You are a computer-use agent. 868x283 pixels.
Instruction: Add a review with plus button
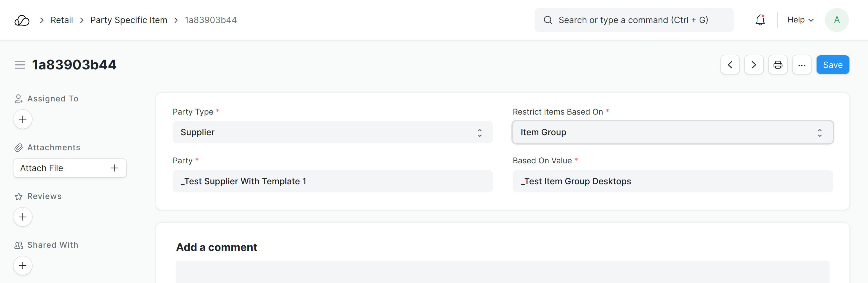pyautogui.click(x=22, y=217)
